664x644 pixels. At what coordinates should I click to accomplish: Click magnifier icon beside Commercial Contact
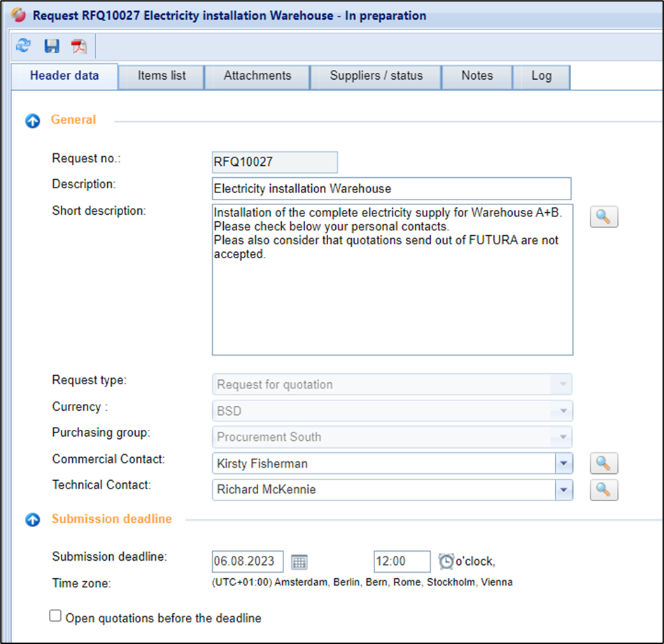point(604,463)
